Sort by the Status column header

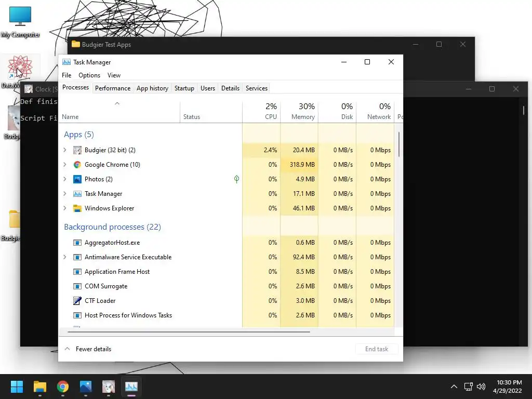tap(211, 112)
